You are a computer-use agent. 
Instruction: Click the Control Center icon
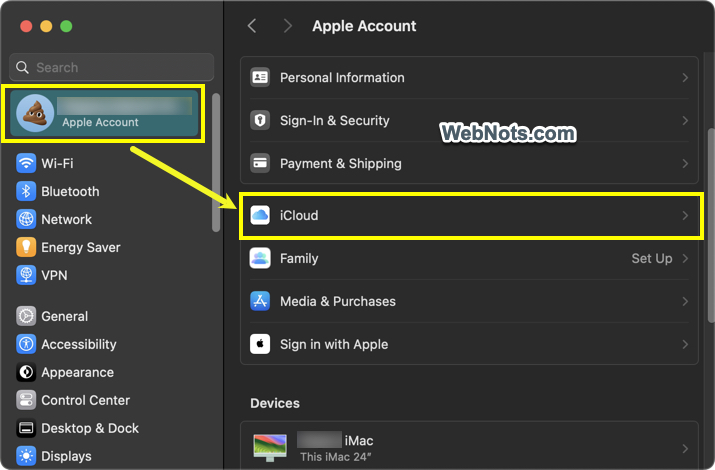pyautogui.click(x=26, y=400)
